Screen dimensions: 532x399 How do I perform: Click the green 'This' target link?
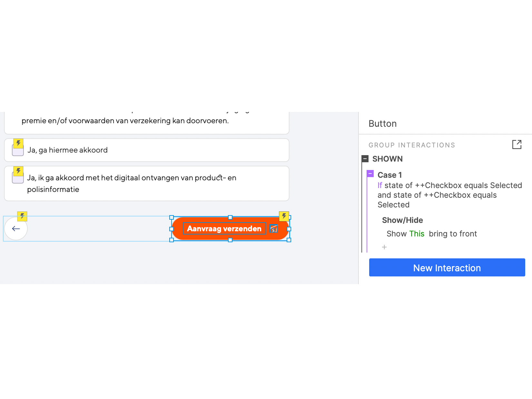[417, 234]
